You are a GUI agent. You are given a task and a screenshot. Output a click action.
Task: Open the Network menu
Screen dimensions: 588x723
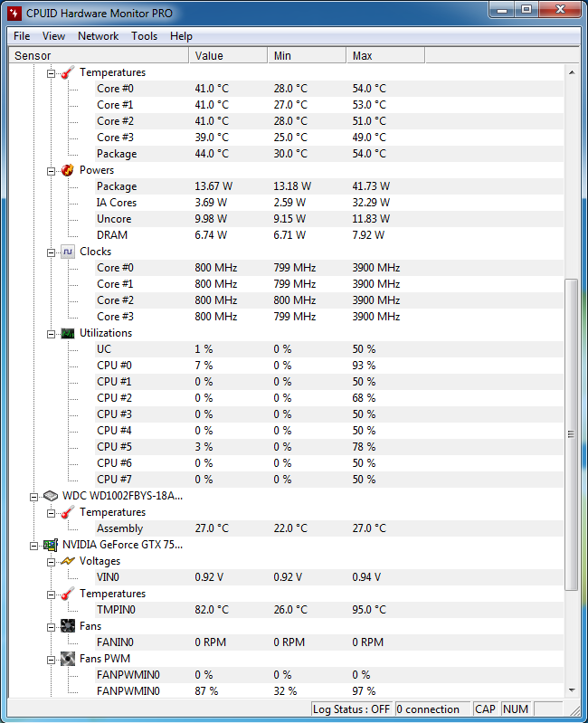coord(99,36)
